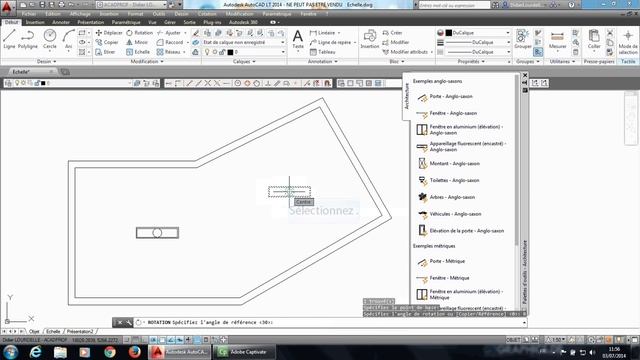This screenshot has width=640, height=360.
Task: Toggle layer 0 lock icon in ribbon
Action: coord(222,52)
